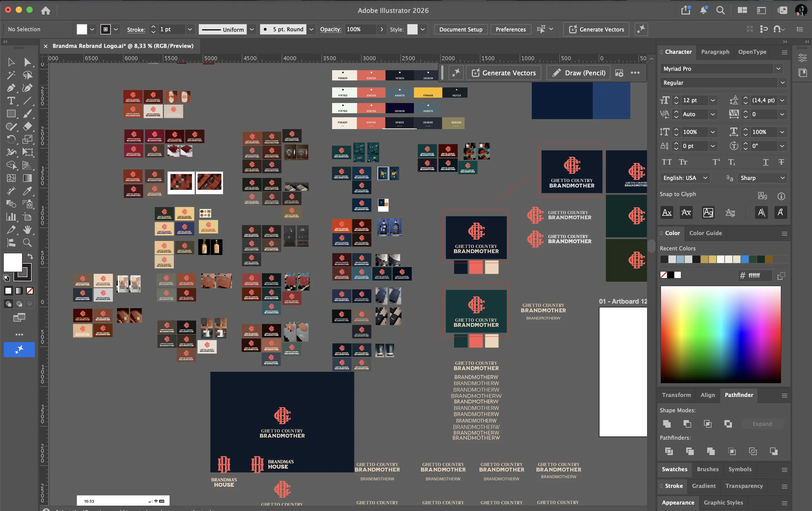Click the blue swatch in Recent Colors
Screen dimensions: 812x511
745,259
